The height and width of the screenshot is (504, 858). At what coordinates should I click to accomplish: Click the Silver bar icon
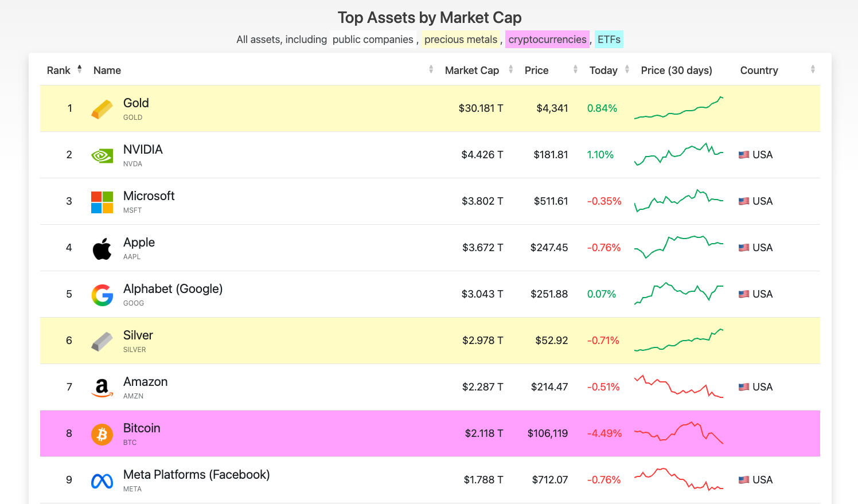click(x=102, y=341)
